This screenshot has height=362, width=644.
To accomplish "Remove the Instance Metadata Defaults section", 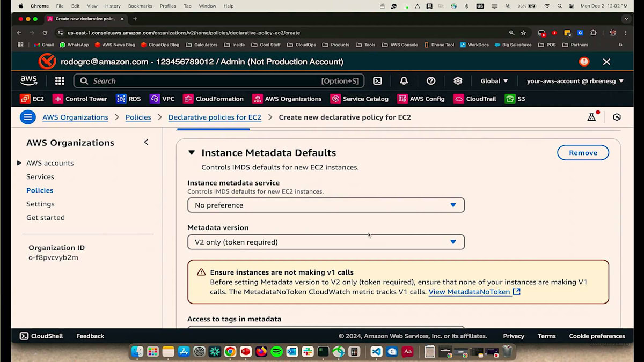I will tap(583, 153).
